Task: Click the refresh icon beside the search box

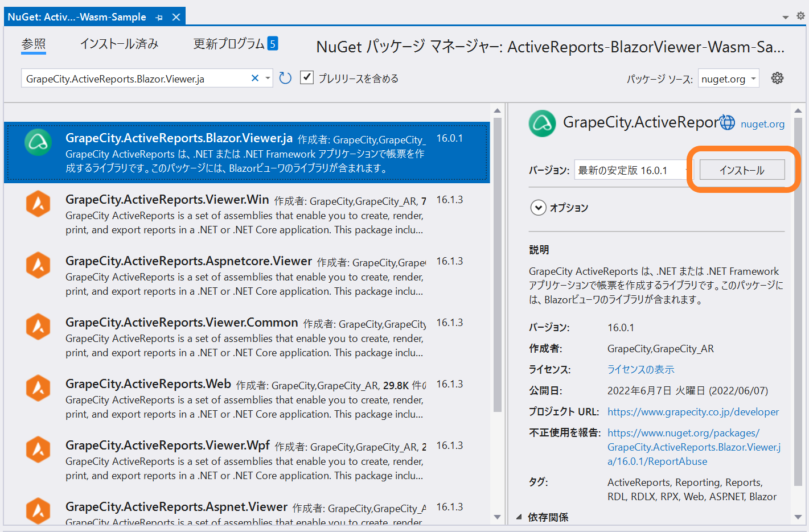Action: pyautogui.click(x=285, y=78)
